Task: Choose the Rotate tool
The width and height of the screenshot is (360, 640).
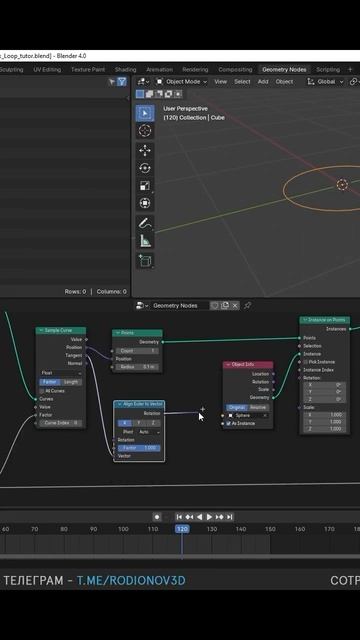Action: coord(145,168)
